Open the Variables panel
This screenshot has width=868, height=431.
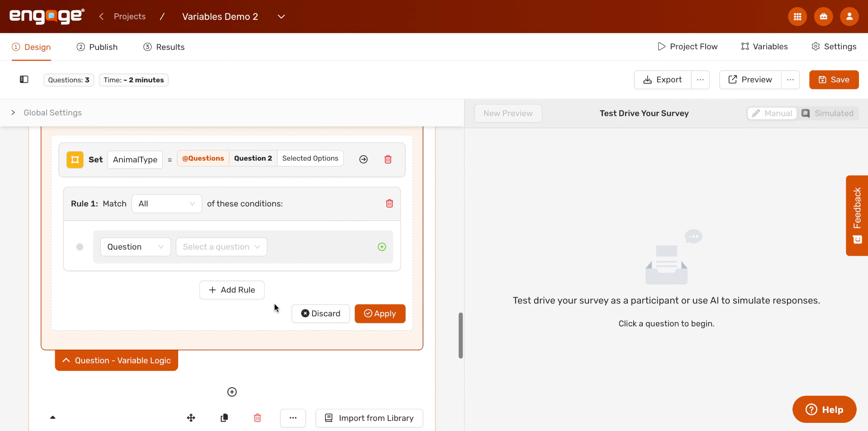pyautogui.click(x=764, y=47)
